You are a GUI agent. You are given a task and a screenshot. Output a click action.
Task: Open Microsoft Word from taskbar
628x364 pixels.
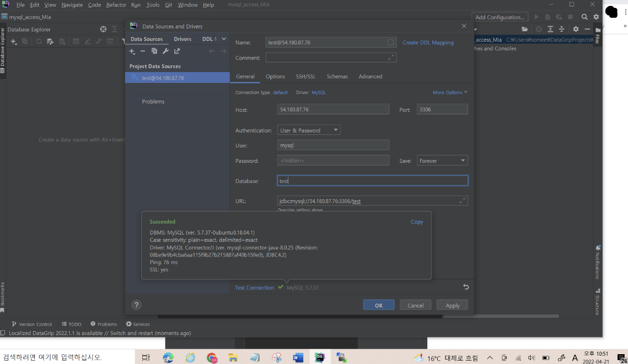point(298,358)
